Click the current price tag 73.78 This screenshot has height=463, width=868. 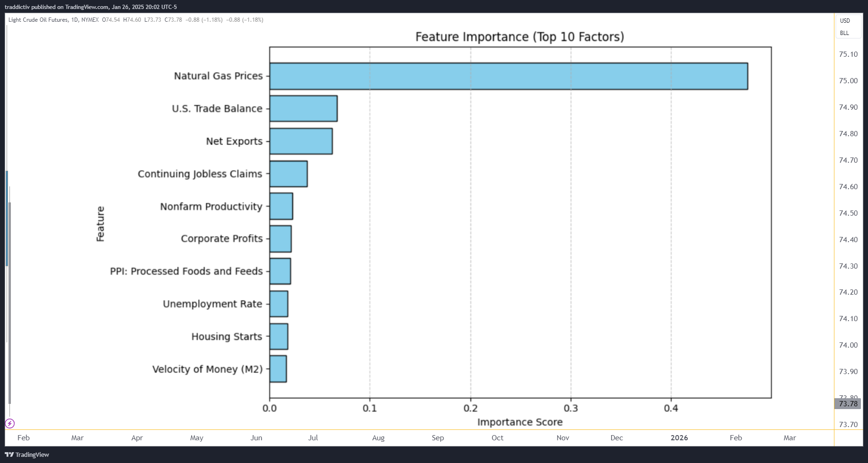(848, 403)
